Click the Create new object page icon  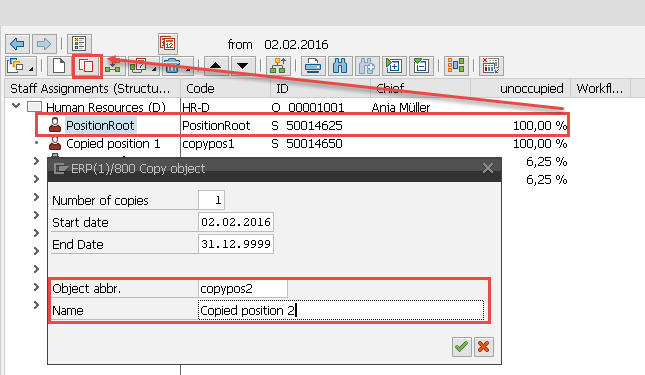pos(59,66)
